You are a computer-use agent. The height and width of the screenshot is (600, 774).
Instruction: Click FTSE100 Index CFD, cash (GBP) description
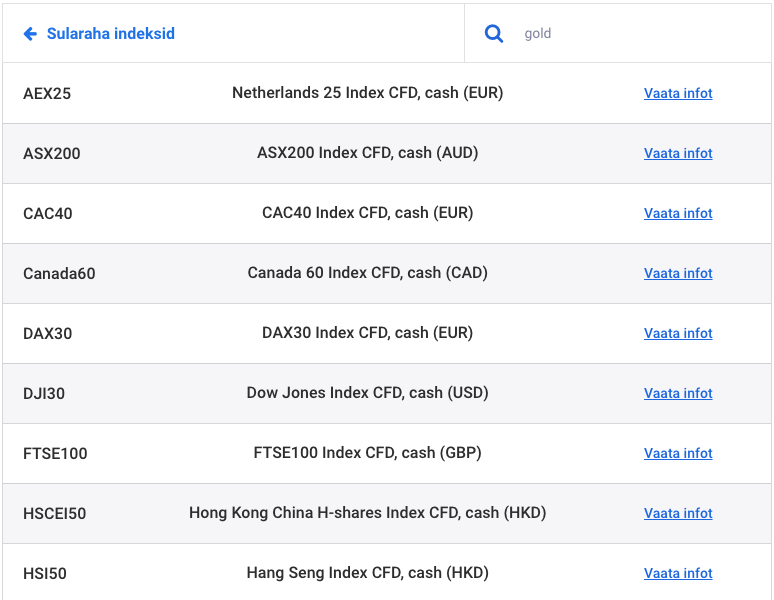click(x=368, y=453)
